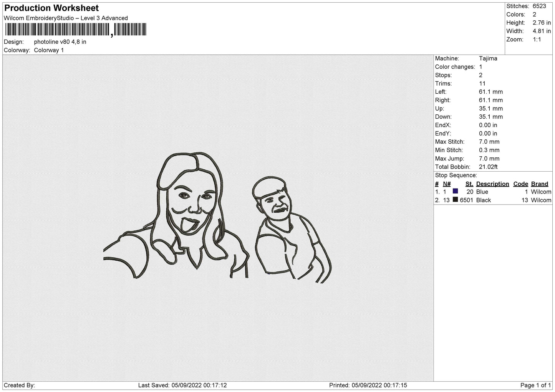Click the Stitches value 6523
Image resolution: width=555 pixels, height=392 pixels.
coord(539,6)
